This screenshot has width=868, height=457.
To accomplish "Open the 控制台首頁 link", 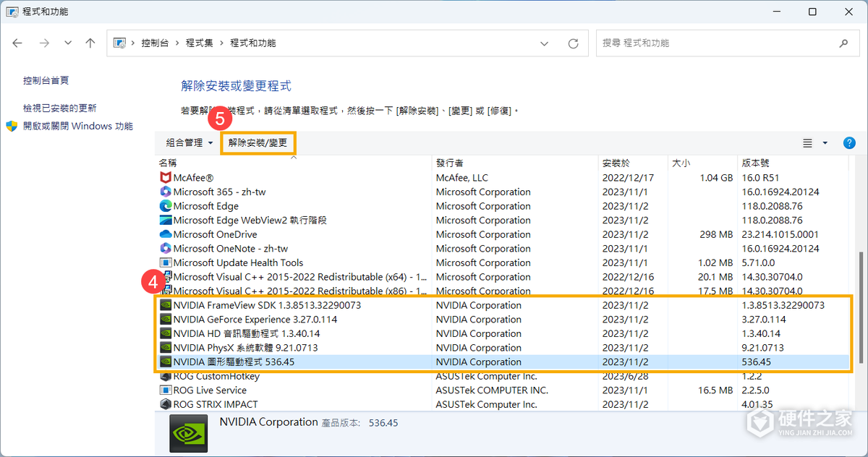I will (x=46, y=81).
